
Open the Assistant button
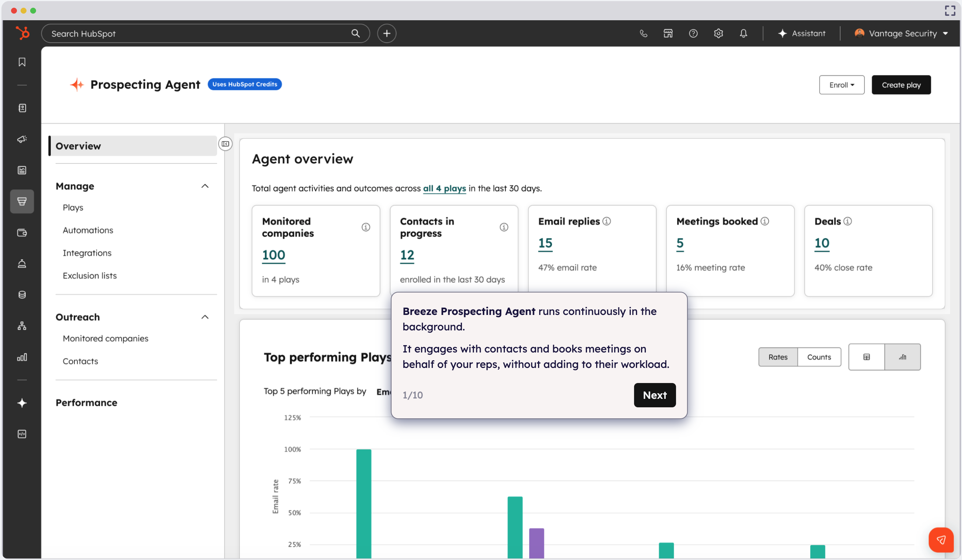click(802, 33)
